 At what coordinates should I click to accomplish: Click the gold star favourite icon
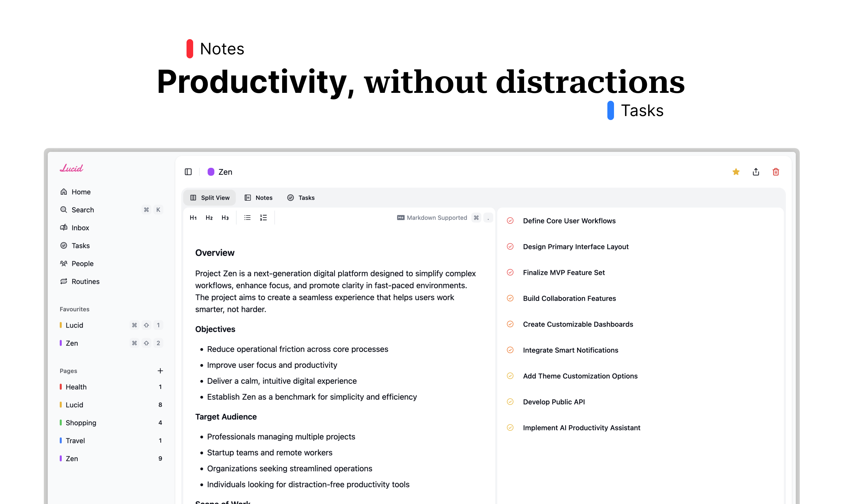pos(735,172)
